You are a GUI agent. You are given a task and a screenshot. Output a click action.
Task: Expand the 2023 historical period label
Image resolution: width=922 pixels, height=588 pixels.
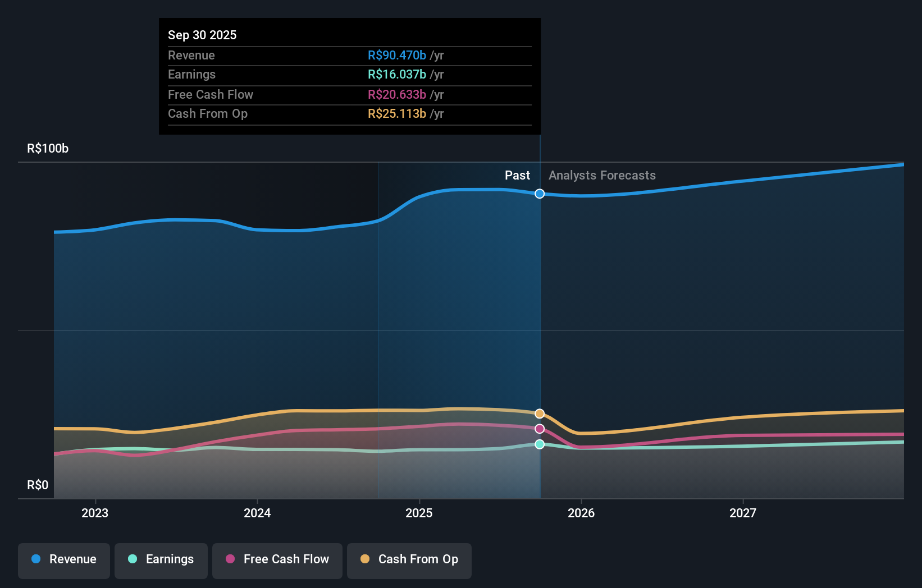[x=95, y=513]
